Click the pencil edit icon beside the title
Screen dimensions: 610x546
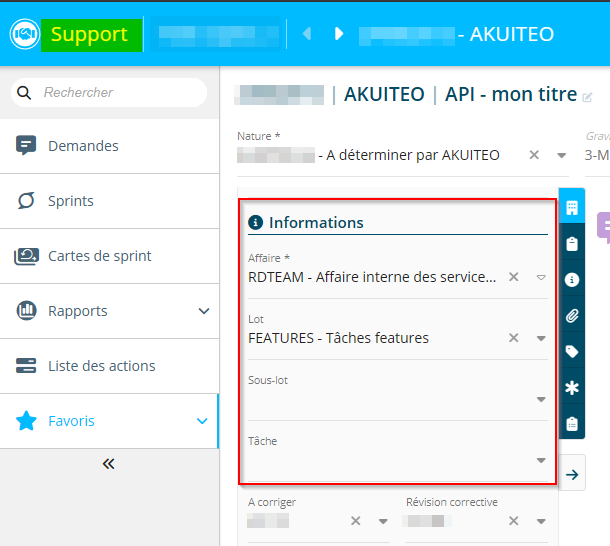pyautogui.click(x=587, y=97)
